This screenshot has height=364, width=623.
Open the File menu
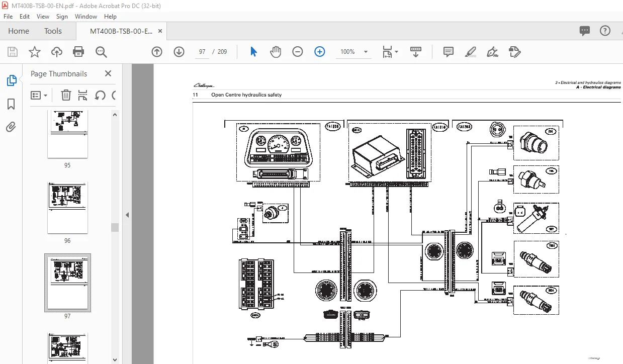[8, 17]
